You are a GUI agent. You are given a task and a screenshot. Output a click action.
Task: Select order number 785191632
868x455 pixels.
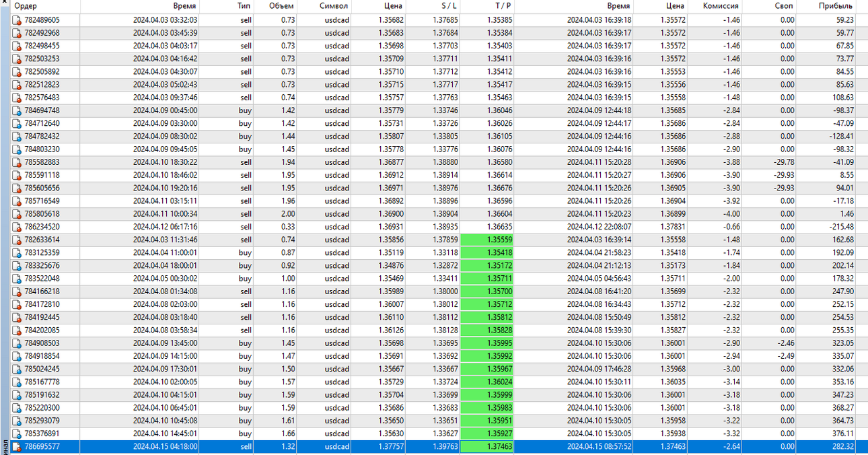coord(42,395)
